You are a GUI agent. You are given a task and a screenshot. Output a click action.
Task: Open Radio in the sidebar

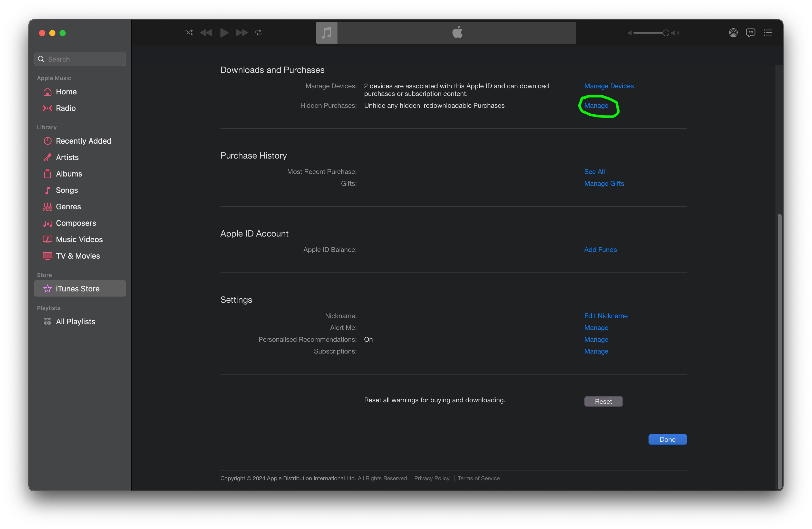click(65, 108)
